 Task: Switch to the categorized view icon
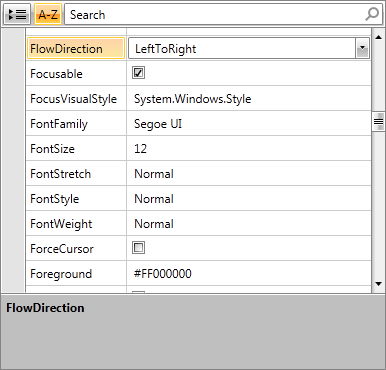click(x=17, y=14)
